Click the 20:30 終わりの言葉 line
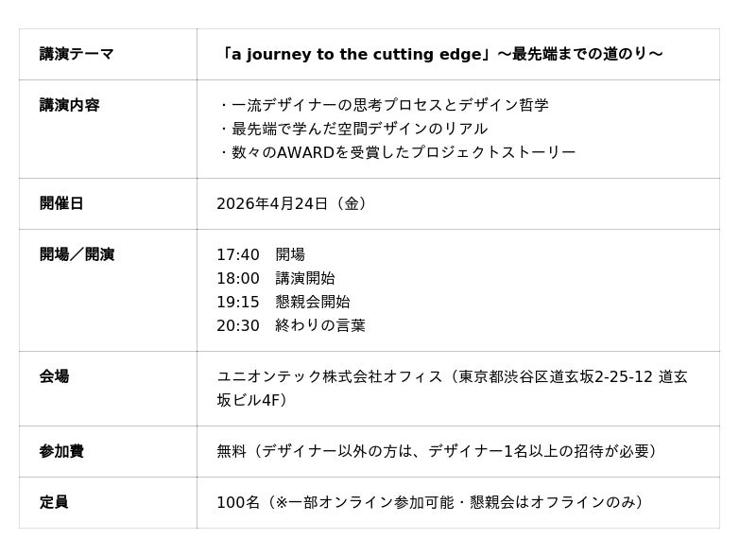This screenshot has width=756, height=557. 291,325
